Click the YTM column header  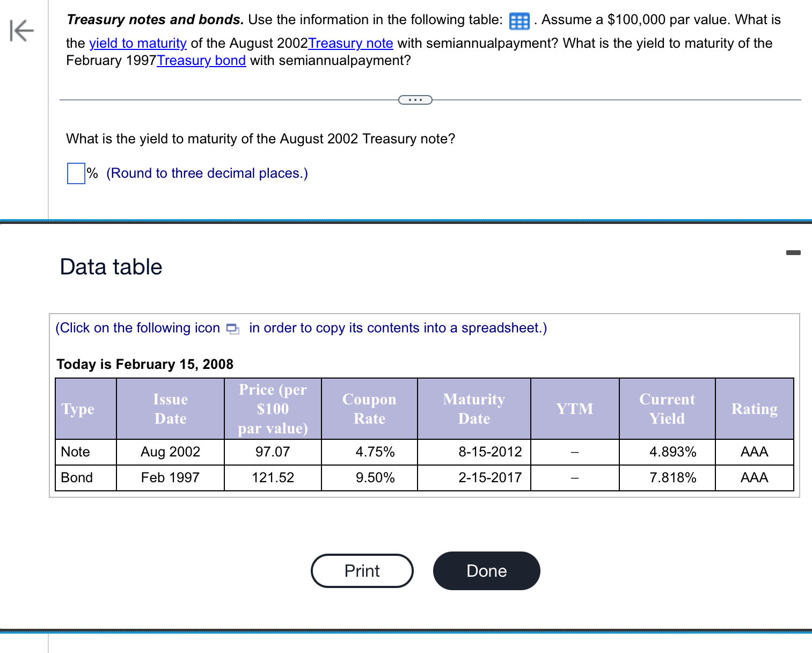pyautogui.click(x=575, y=409)
